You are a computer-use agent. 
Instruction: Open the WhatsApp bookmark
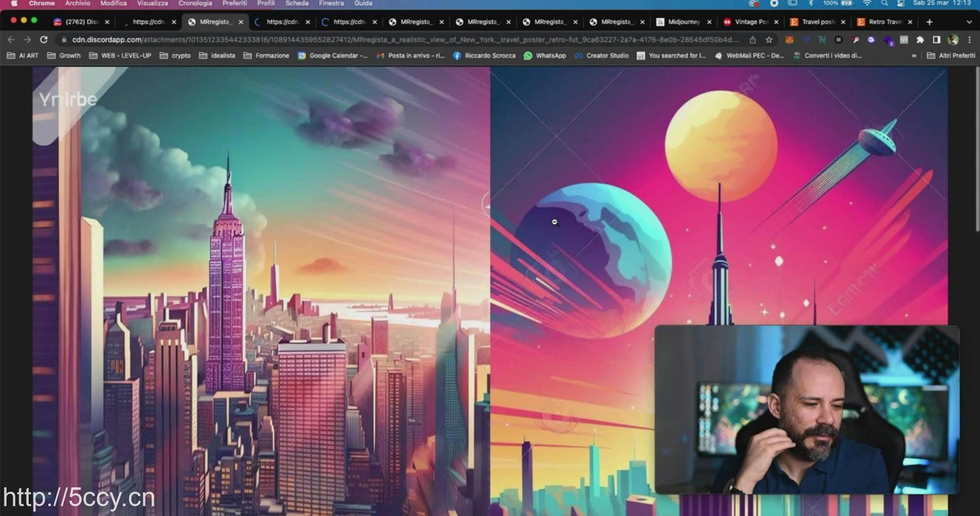[545, 56]
